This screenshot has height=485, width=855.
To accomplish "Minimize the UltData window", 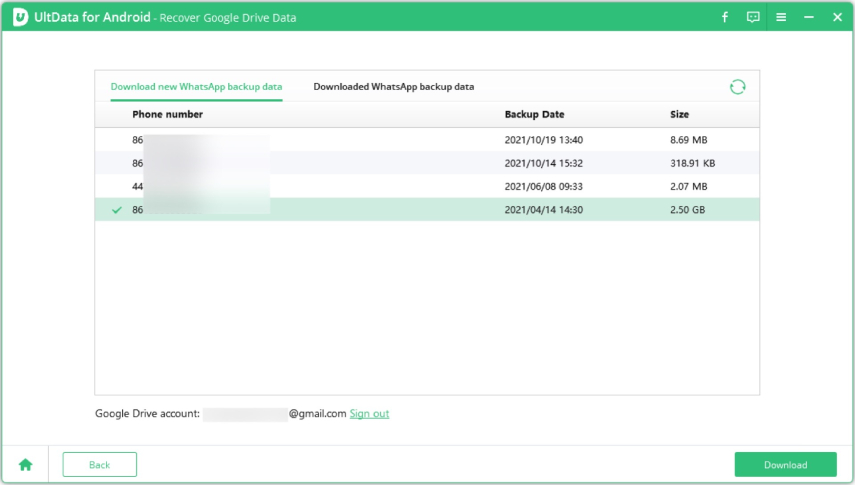I will (809, 18).
